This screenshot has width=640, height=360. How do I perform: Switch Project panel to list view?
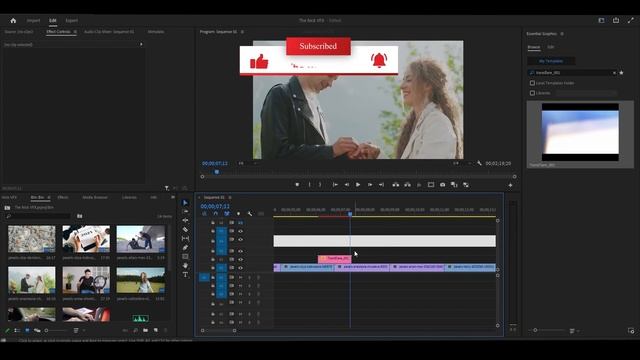pyautogui.click(x=17, y=330)
